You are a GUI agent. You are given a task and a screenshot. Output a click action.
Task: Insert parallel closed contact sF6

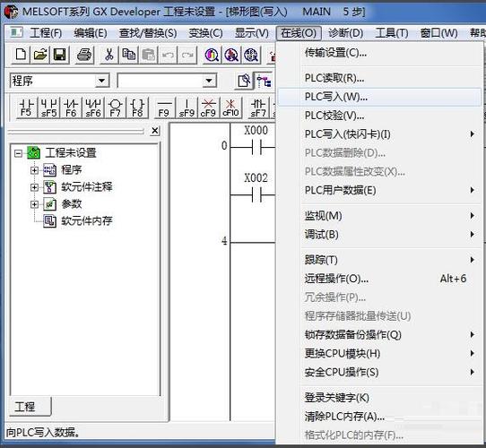pos(93,108)
